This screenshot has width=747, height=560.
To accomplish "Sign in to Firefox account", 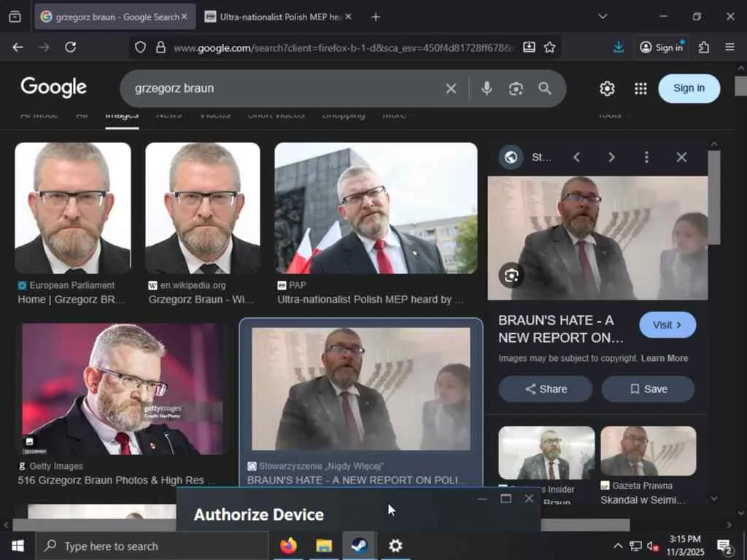I will coord(662,47).
